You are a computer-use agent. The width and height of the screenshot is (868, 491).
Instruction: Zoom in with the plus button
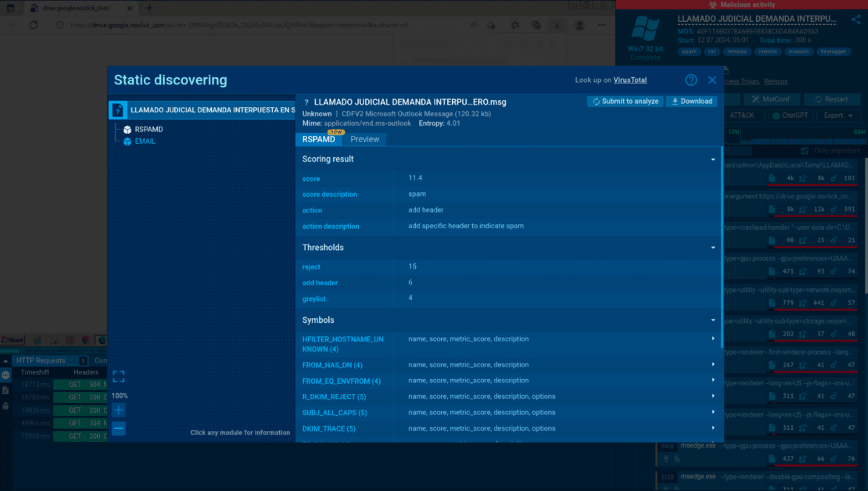(x=118, y=410)
